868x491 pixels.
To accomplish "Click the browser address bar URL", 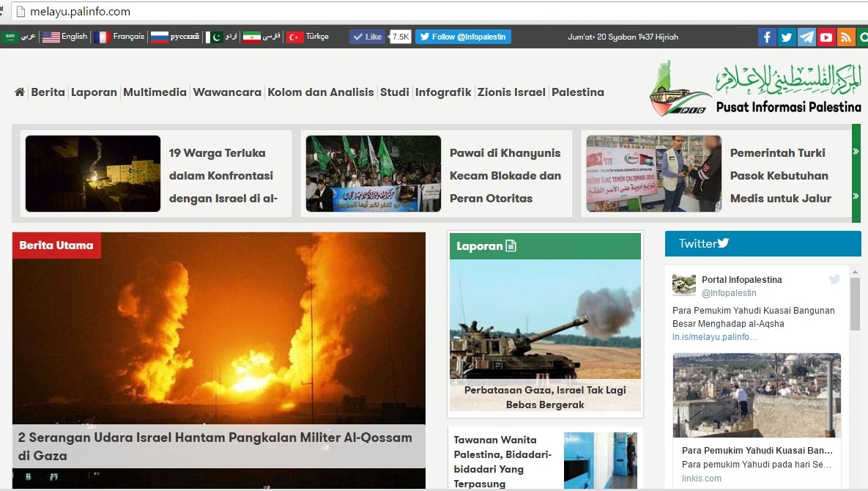I will tap(81, 11).
